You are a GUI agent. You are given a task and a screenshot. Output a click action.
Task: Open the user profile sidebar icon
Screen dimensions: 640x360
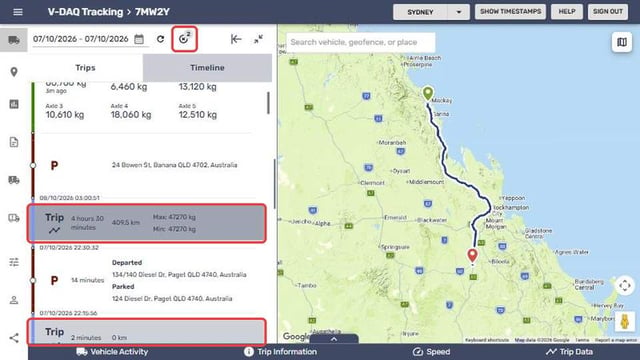pyautogui.click(x=14, y=300)
